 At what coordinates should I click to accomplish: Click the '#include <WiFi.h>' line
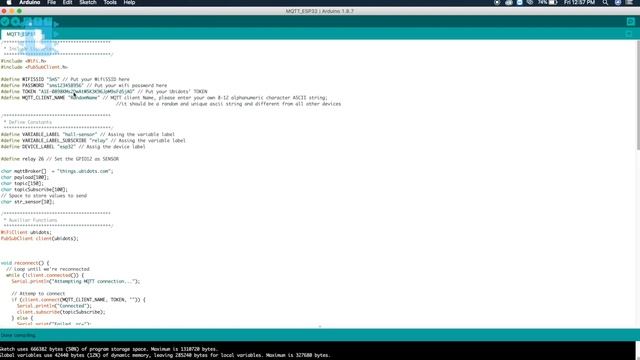pos(23,61)
